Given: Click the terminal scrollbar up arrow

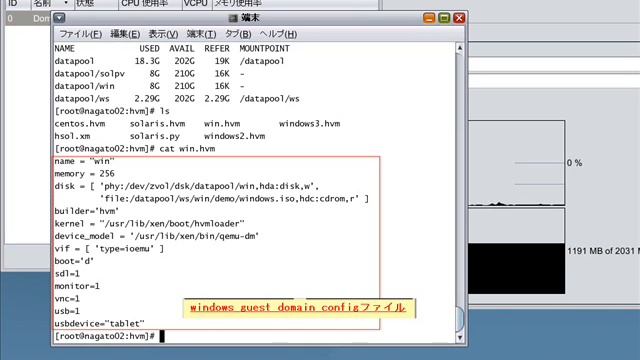Looking at the screenshot, I should click(x=460, y=48).
